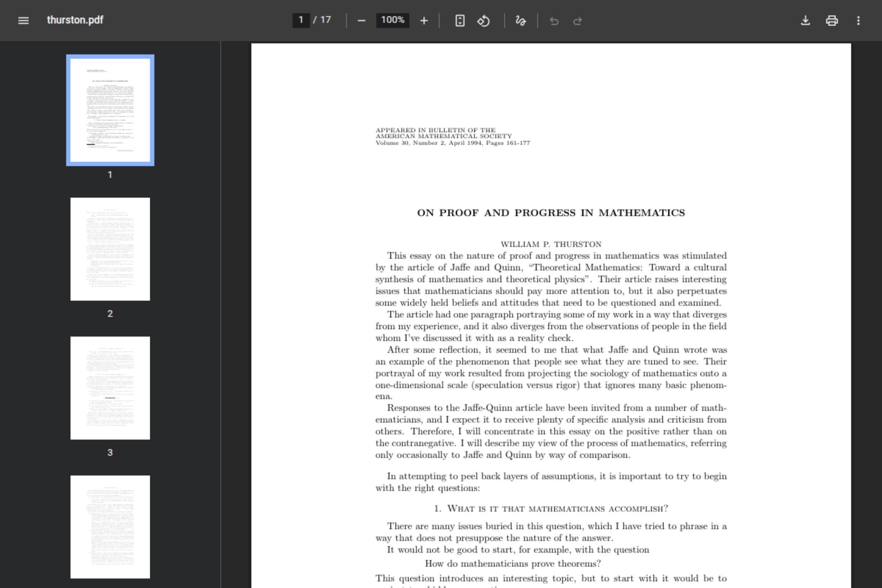Click the line beginning 'After some reflection'
The height and width of the screenshot is (588, 882).
click(x=557, y=350)
